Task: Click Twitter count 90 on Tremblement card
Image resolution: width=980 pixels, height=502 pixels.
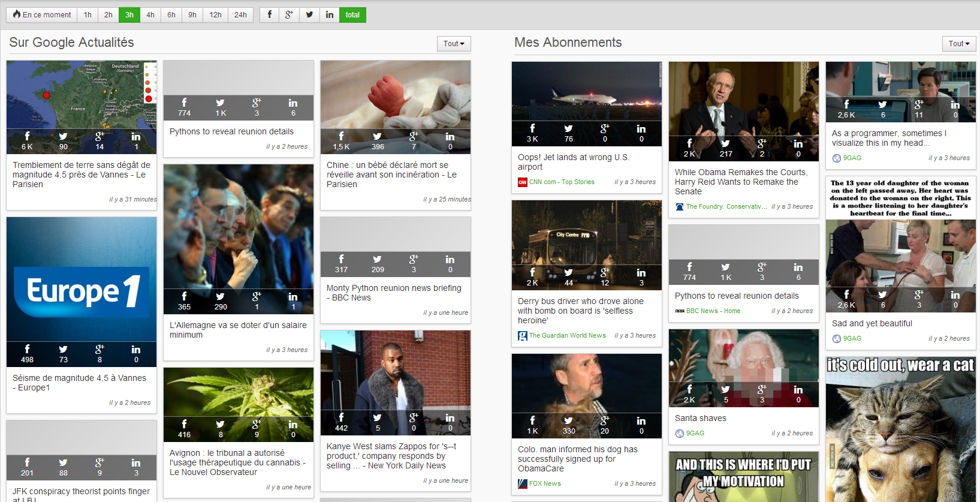Action: click(x=64, y=141)
